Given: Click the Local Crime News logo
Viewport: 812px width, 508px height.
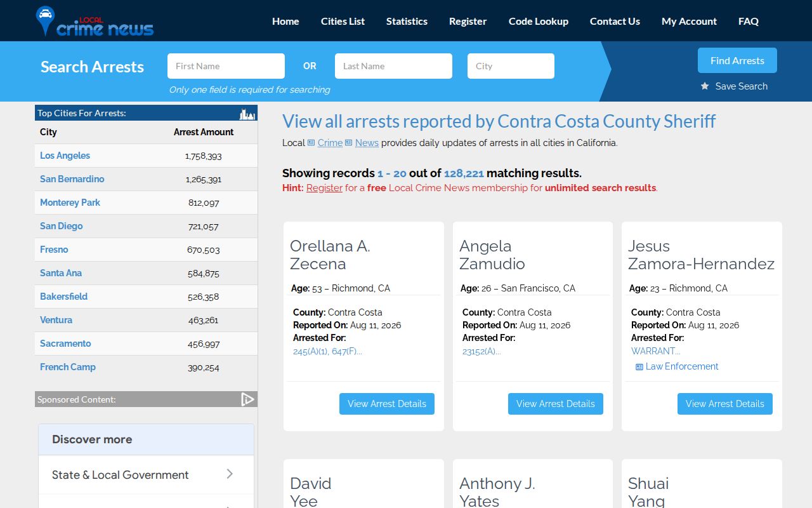Looking at the screenshot, I should click(x=95, y=21).
